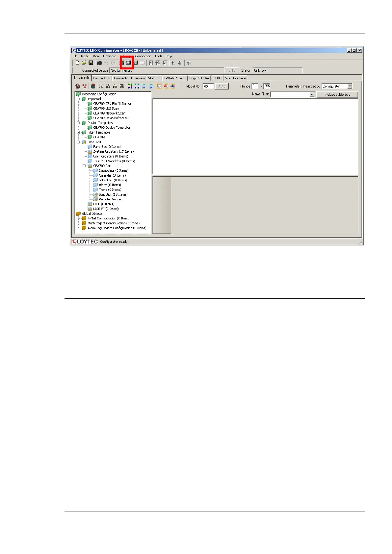Click the Info button
The image size is (392, 554).
pyautogui.click(x=232, y=70)
